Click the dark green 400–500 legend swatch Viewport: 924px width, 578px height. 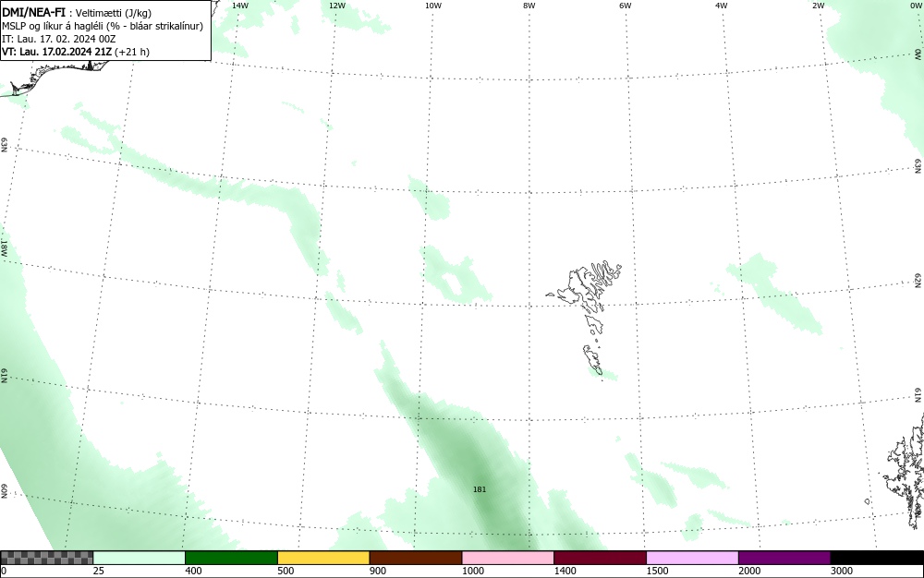pyautogui.click(x=231, y=558)
